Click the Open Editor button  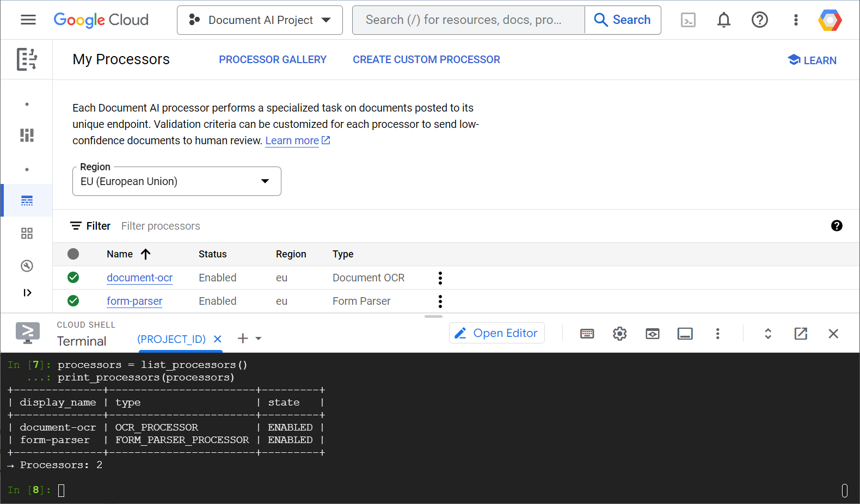496,333
